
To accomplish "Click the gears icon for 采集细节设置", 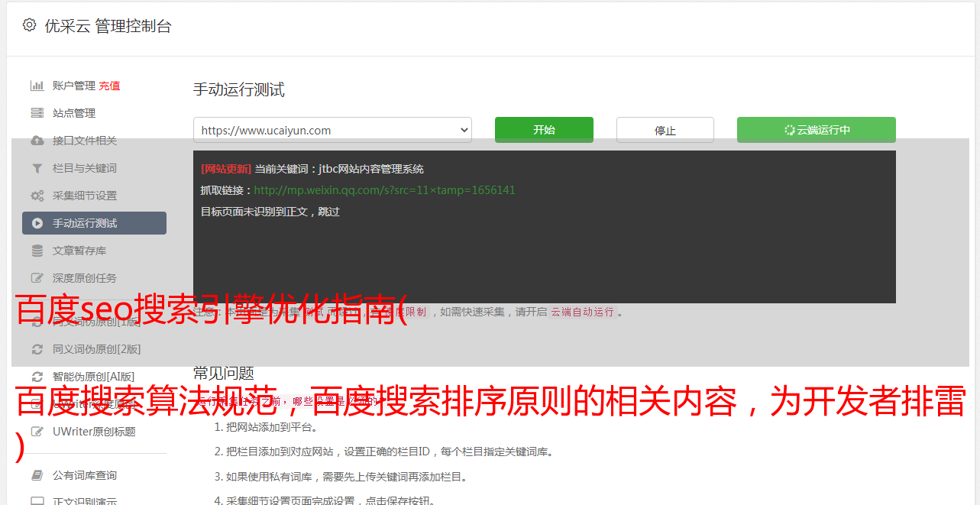I will click(x=37, y=196).
